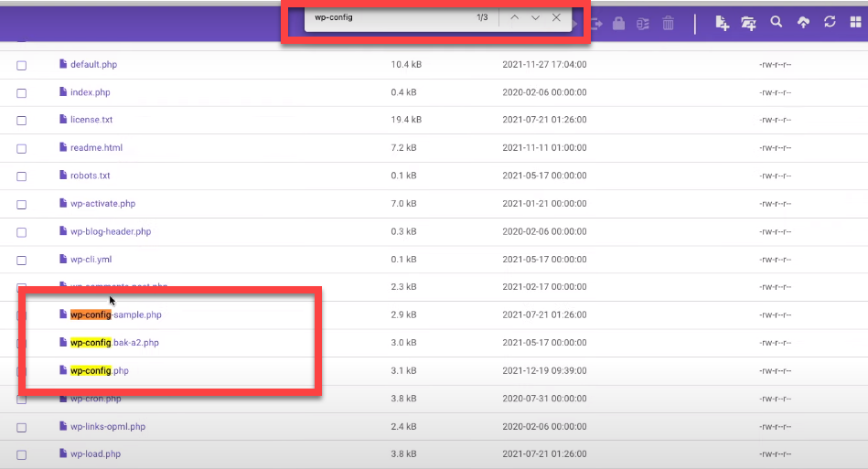
Task: Open the wp-blog-header.php file name
Action: pyautogui.click(x=111, y=231)
